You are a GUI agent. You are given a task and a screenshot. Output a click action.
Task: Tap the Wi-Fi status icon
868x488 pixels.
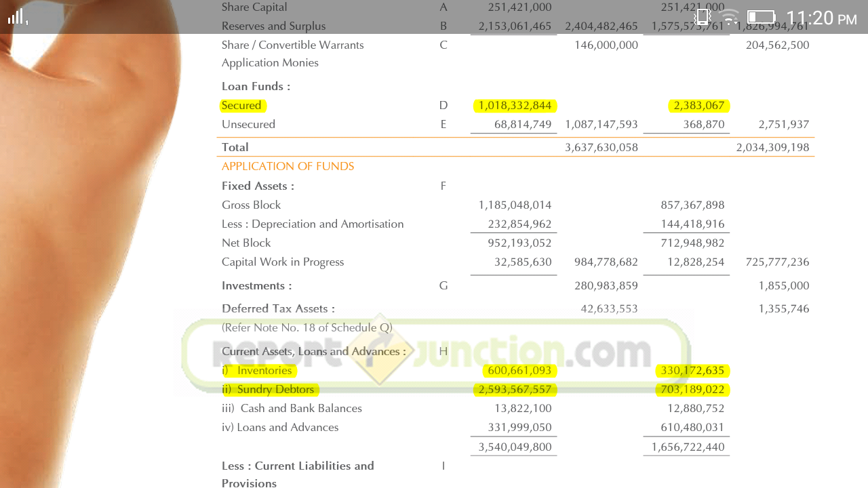coord(730,17)
